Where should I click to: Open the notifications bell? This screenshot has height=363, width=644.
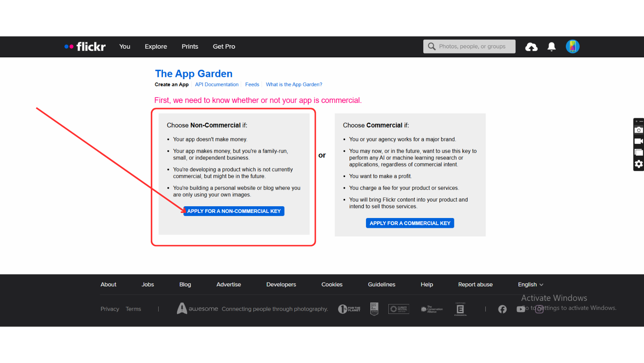551,47
